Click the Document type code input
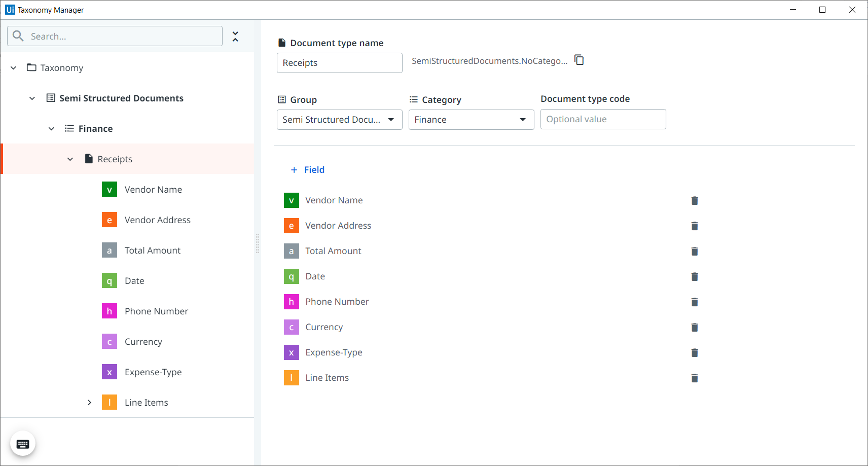Image resolution: width=868 pixels, height=466 pixels. [603, 119]
